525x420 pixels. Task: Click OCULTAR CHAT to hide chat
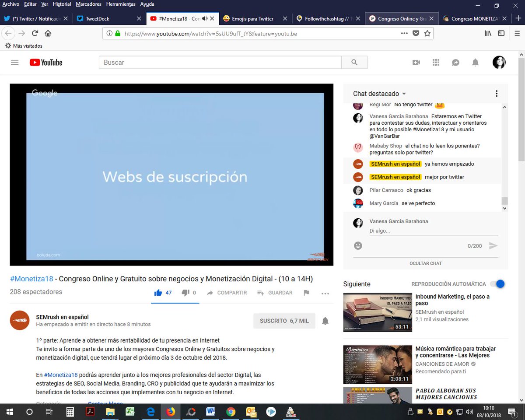[426, 263]
